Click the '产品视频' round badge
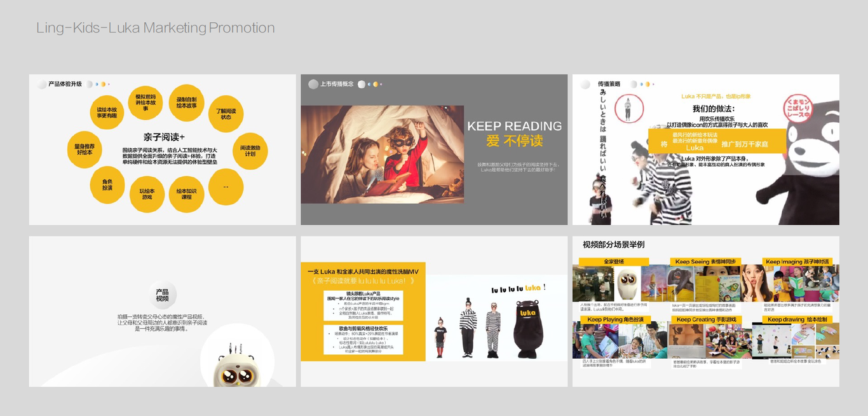 [163, 295]
